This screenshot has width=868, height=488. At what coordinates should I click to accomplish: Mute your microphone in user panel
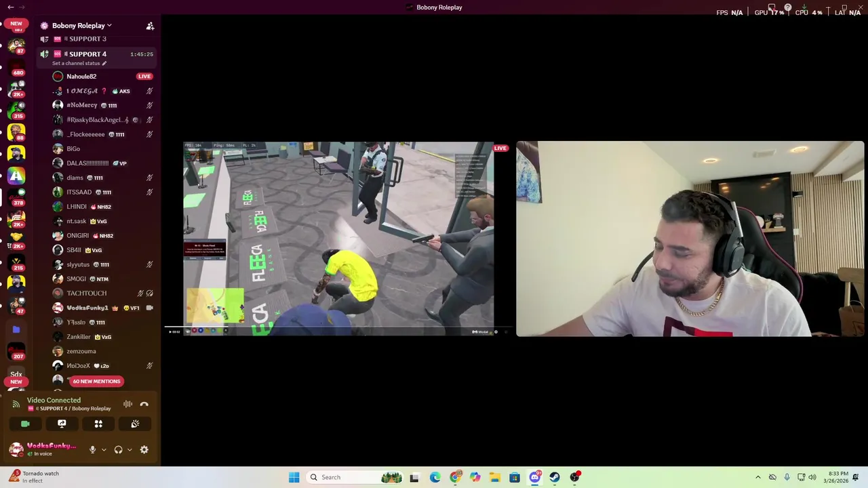pos(93,449)
